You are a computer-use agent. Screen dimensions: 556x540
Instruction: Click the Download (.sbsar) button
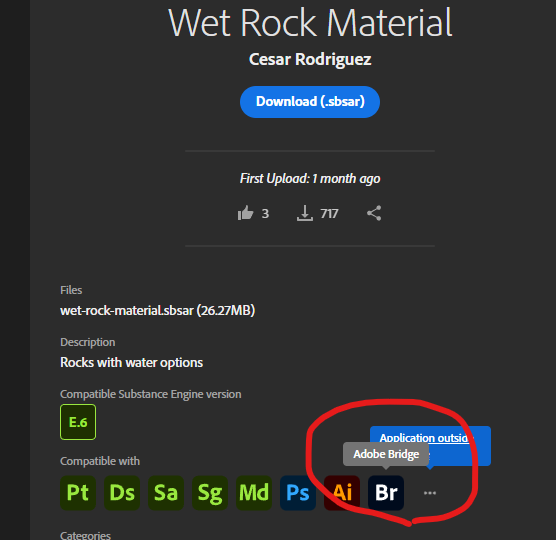310,102
